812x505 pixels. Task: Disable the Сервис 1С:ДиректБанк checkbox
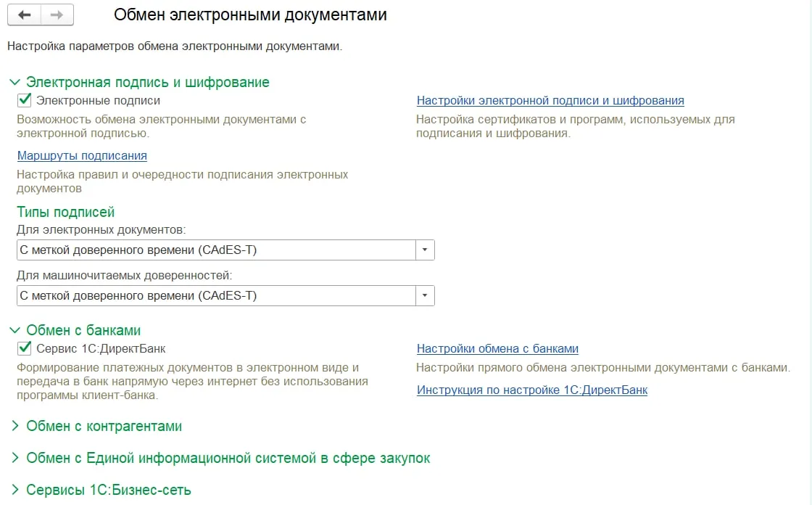click(x=24, y=349)
